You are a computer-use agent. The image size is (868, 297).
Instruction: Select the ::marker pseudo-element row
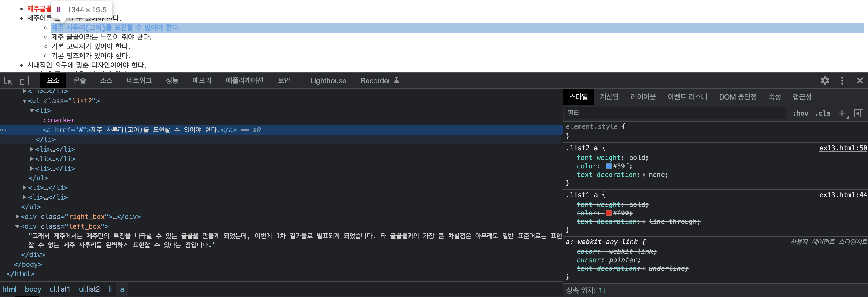(x=59, y=120)
